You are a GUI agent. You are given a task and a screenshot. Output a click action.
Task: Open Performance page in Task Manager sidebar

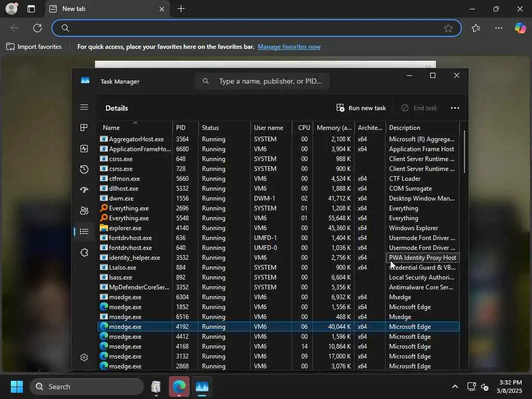point(84,149)
